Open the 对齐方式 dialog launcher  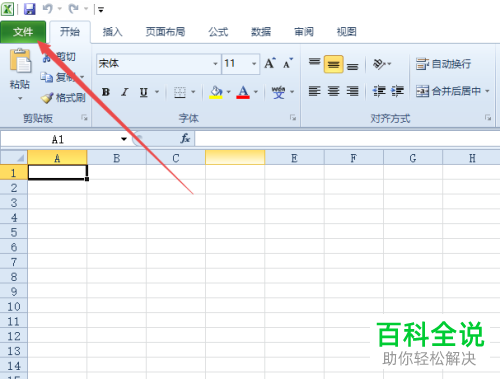[x=488, y=117]
